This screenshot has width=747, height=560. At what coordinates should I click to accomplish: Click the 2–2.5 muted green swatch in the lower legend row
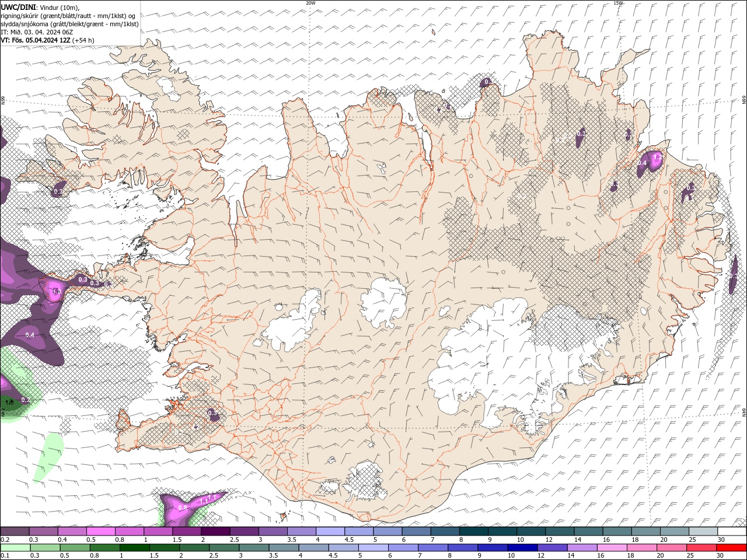(194, 548)
